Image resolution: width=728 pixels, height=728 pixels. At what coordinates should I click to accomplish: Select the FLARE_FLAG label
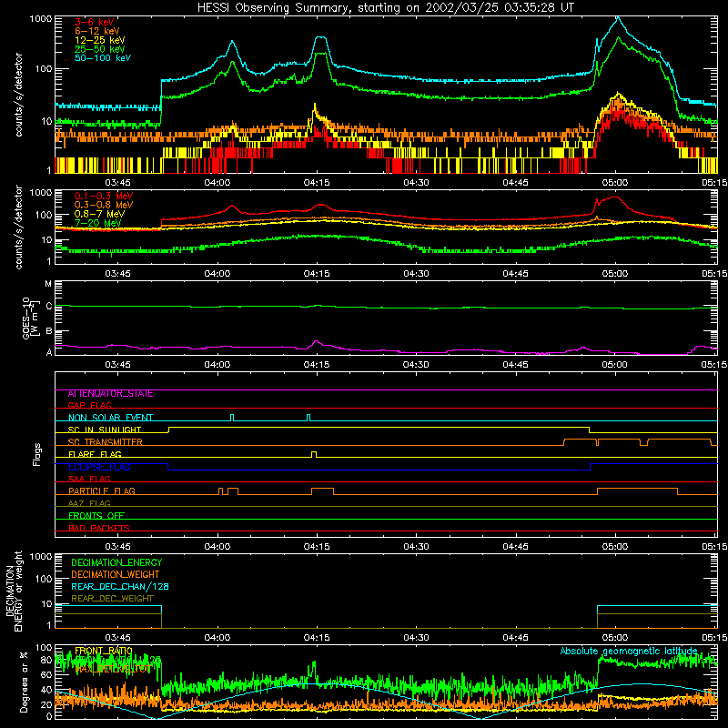95,454
